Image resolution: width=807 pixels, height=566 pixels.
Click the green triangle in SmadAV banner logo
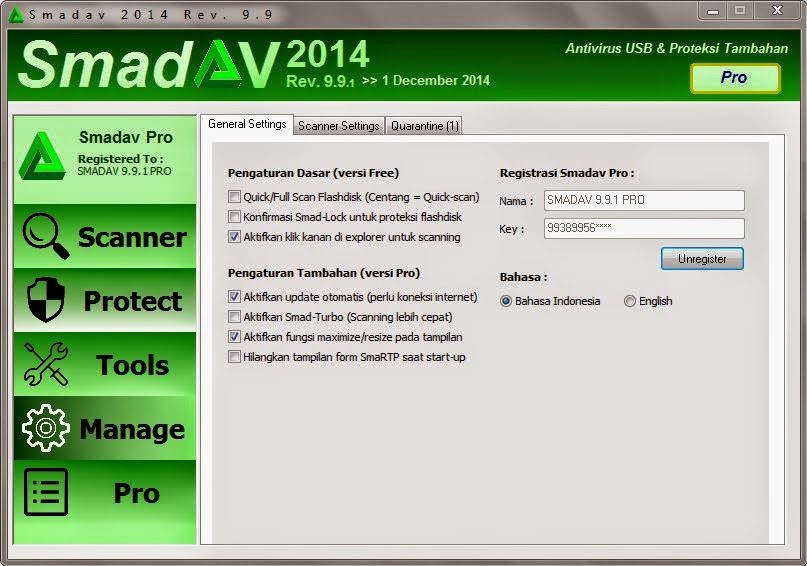click(x=221, y=64)
